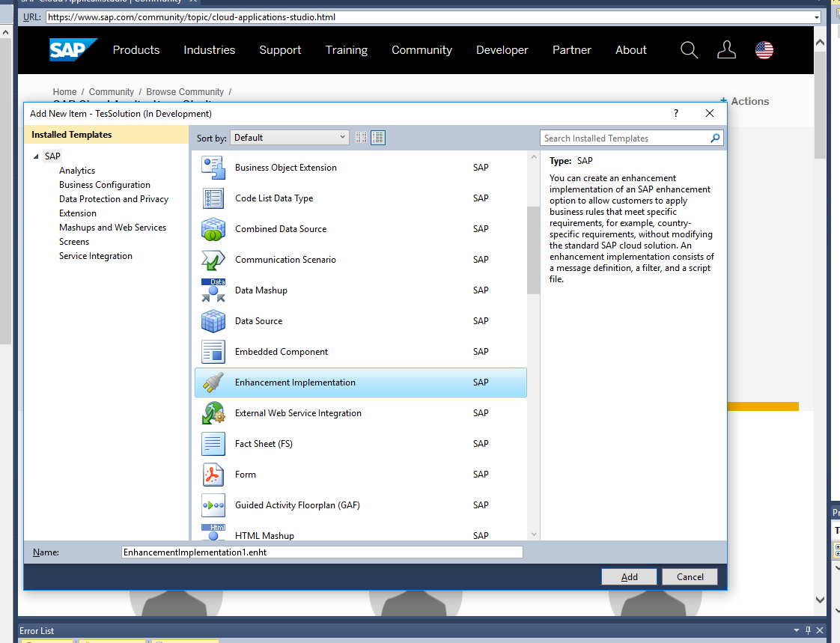Screen dimensions: 840x643
Task: Select Service Integration category
Action: tap(95, 256)
